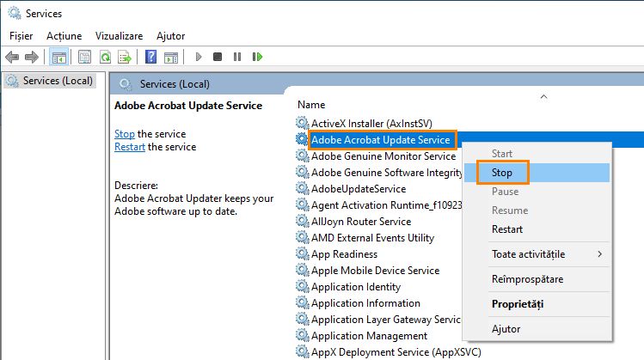Click gear icon beside Application Management
The width and height of the screenshot is (644, 360).
click(x=303, y=335)
